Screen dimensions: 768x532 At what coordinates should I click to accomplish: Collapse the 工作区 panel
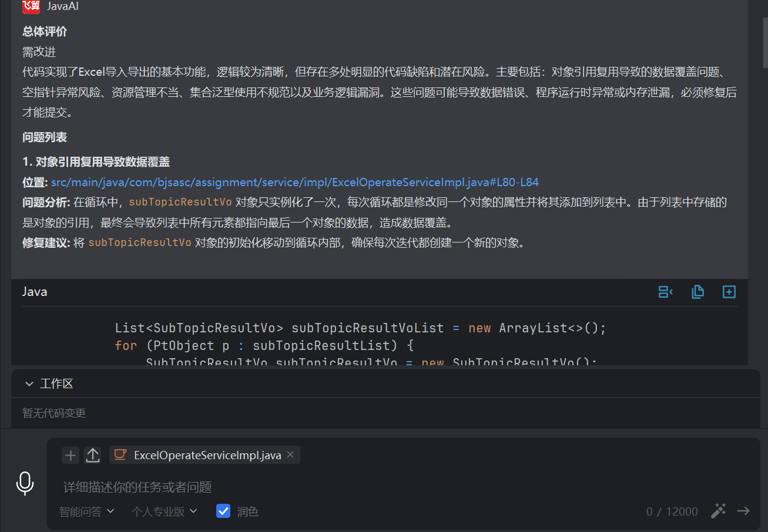pyautogui.click(x=29, y=383)
